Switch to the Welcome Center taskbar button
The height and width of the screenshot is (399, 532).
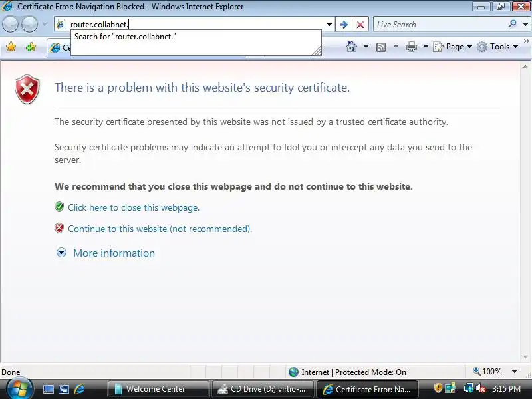[158, 389]
